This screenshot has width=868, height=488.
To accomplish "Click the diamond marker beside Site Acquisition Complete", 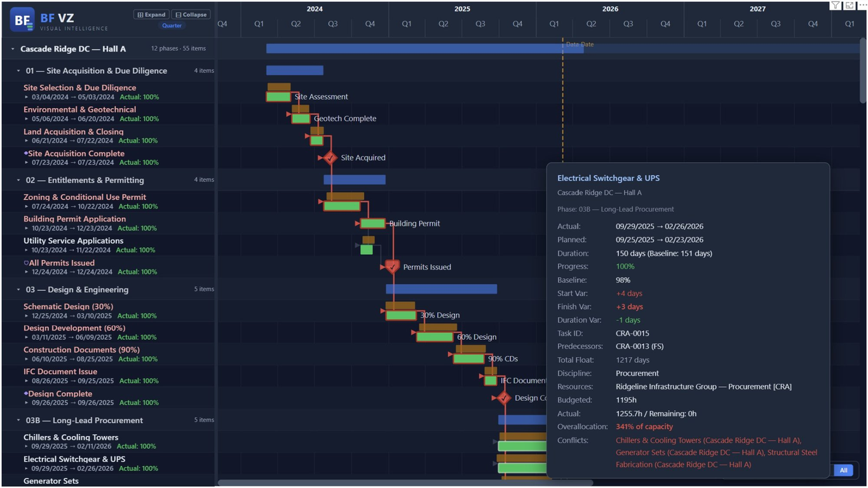I will [26, 153].
